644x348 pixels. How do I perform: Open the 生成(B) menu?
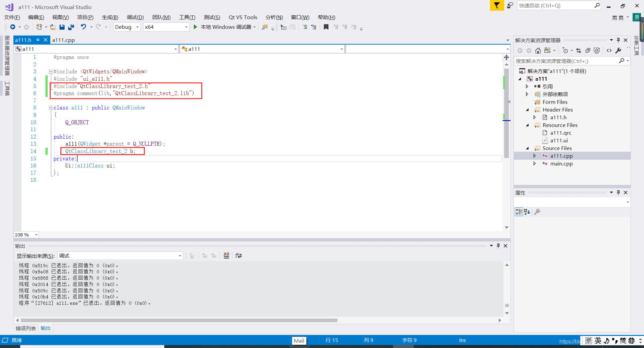click(110, 17)
